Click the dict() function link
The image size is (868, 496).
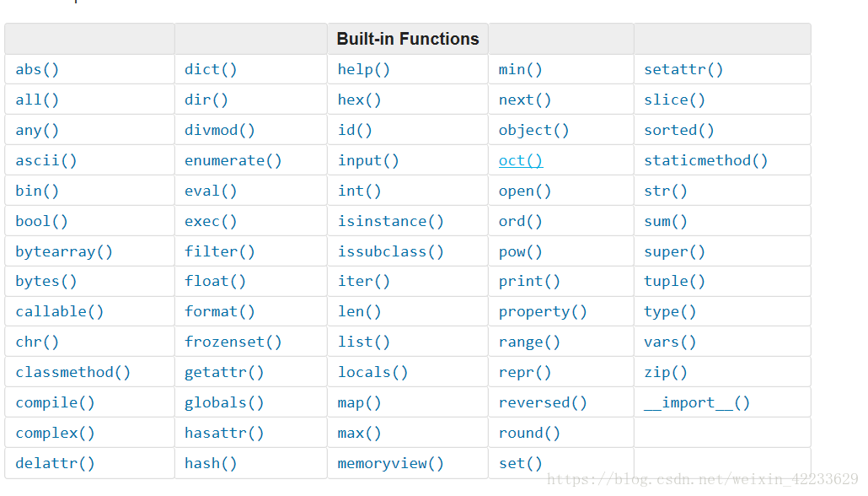[211, 69]
